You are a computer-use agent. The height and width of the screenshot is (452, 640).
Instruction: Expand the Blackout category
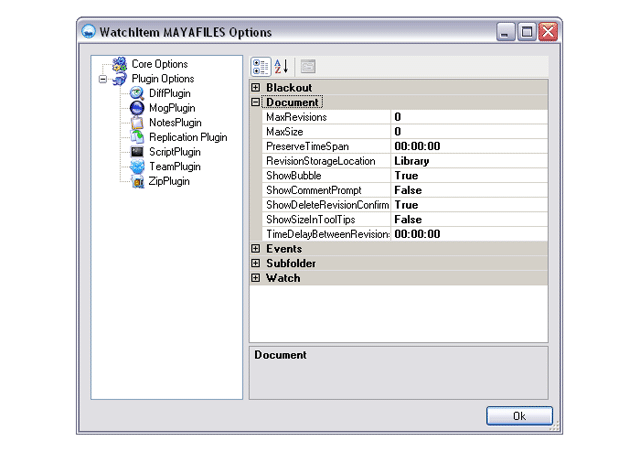point(256,87)
